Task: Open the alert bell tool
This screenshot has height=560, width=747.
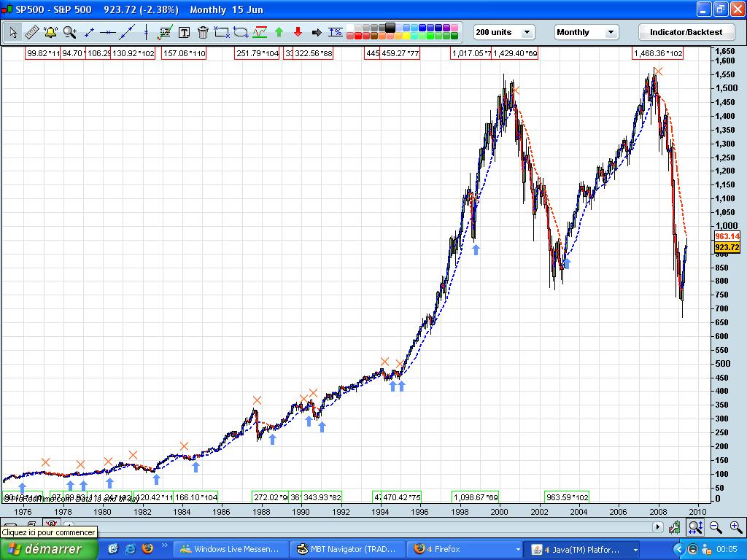Action: 50,32
